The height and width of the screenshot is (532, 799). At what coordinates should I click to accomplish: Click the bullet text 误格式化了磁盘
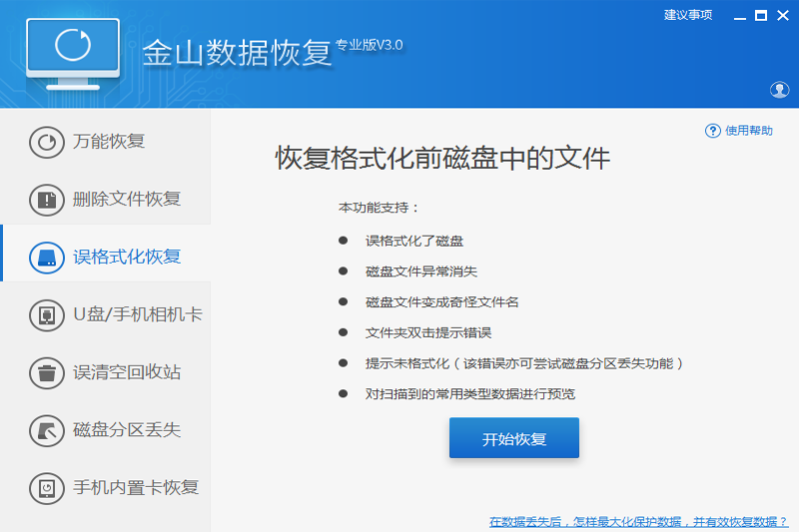coord(413,241)
